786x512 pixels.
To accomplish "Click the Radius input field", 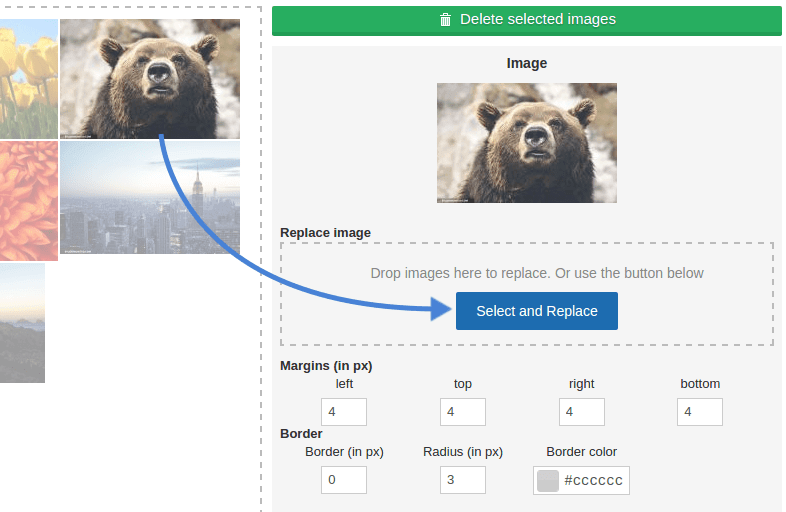I will 463,480.
